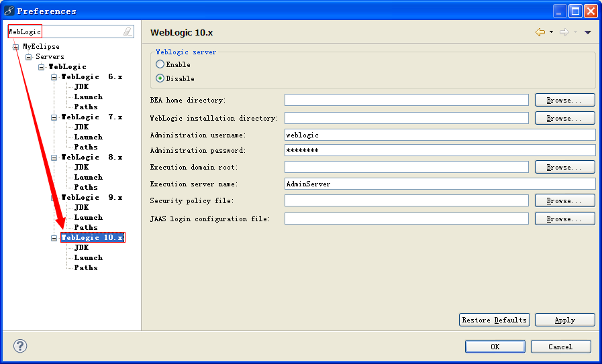
Task: Browse for Execution domain root
Action: click(x=565, y=167)
